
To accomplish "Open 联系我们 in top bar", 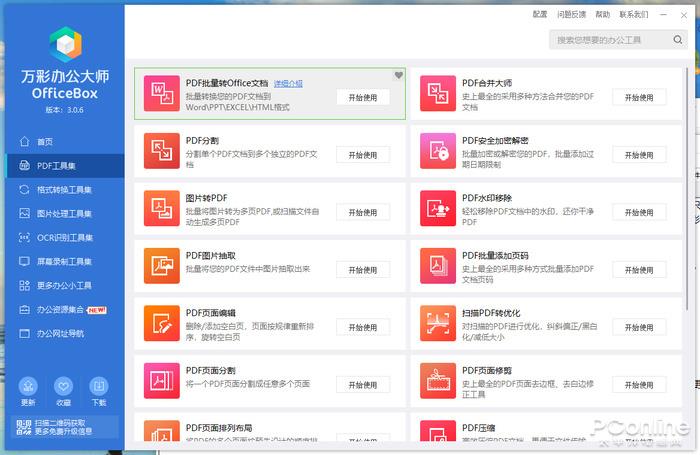I will click(634, 14).
